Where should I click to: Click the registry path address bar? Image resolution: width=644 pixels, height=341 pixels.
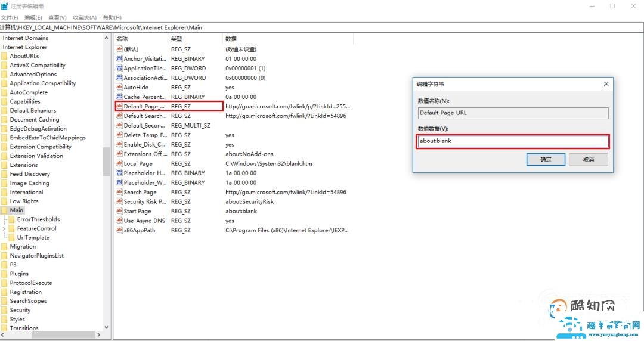click(x=322, y=27)
